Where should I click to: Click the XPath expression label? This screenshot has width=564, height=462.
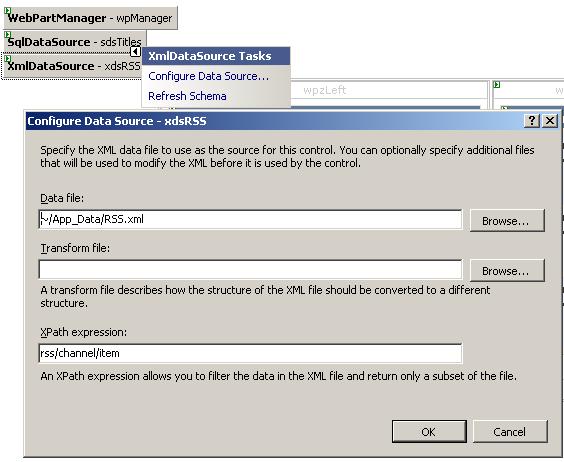point(83,332)
